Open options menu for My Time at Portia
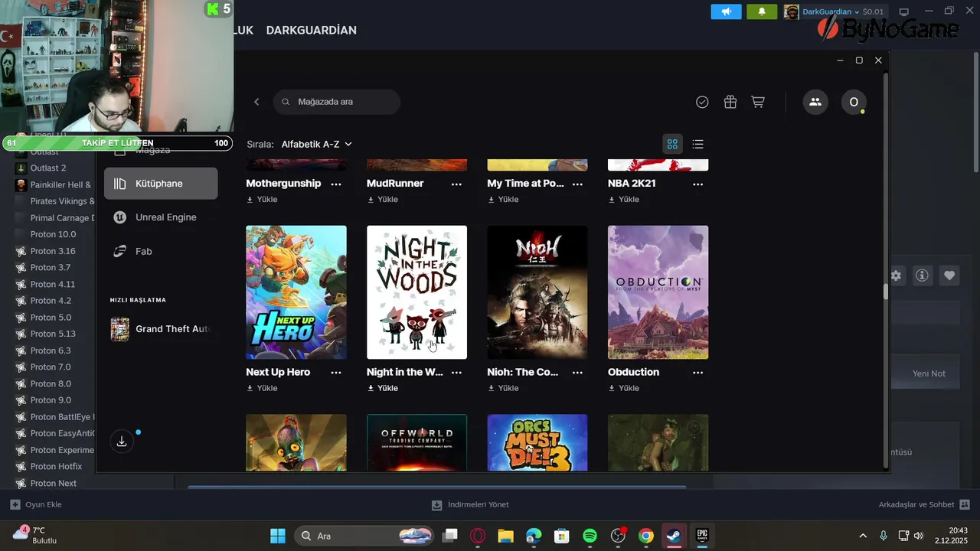The height and width of the screenshot is (551, 980). 577,184
